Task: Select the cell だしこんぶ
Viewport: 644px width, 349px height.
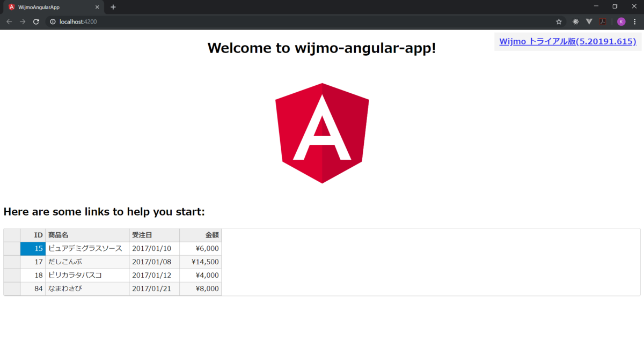Action: 87,262
